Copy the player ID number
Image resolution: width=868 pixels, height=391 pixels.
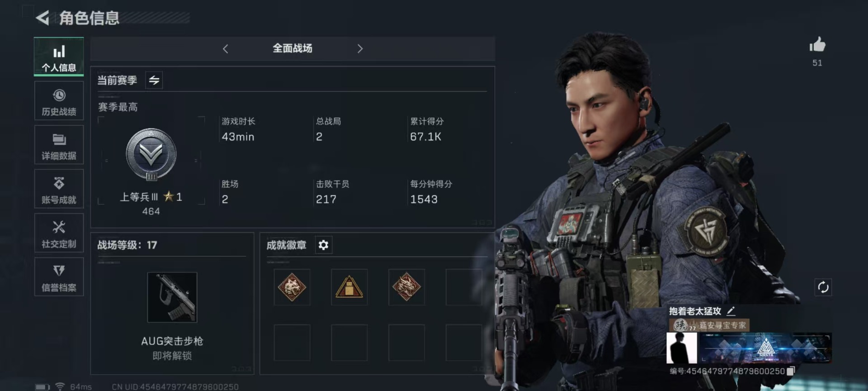[x=791, y=371]
